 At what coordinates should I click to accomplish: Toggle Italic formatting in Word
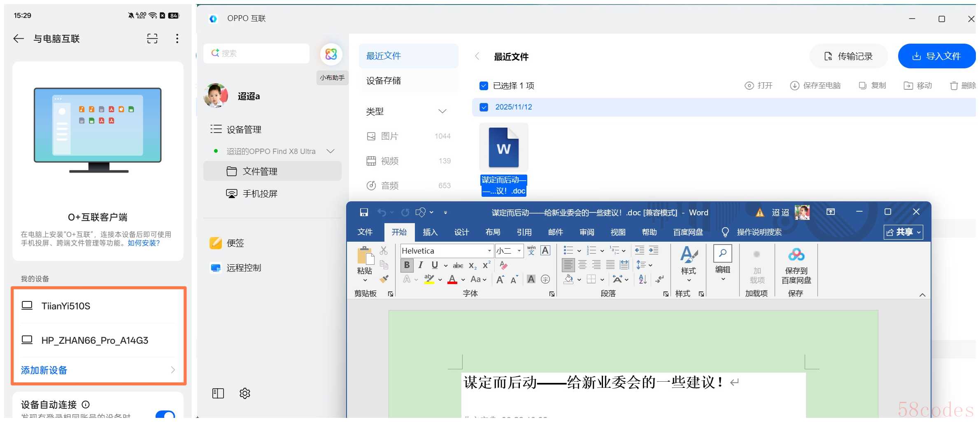(x=420, y=265)
